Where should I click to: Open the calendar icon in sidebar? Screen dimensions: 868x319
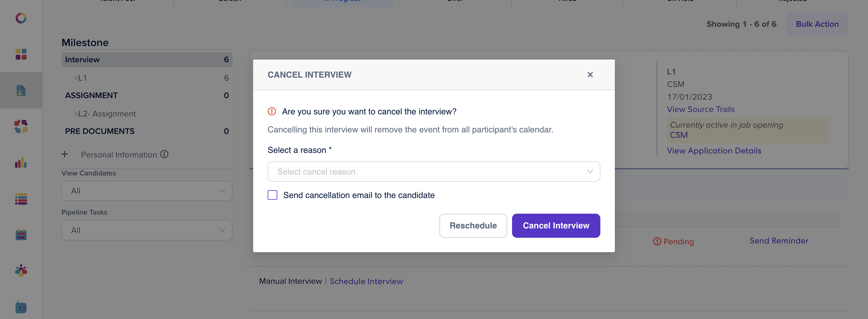click(x=21, y=234)
